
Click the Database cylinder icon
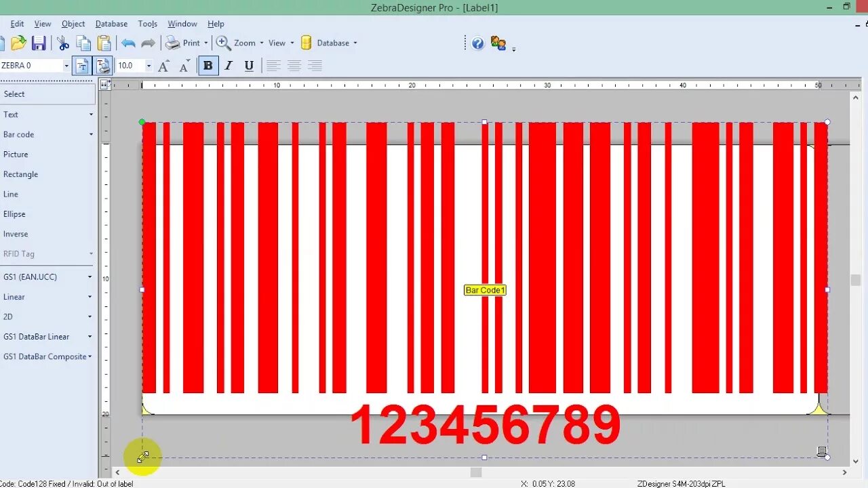click(306, 43)
